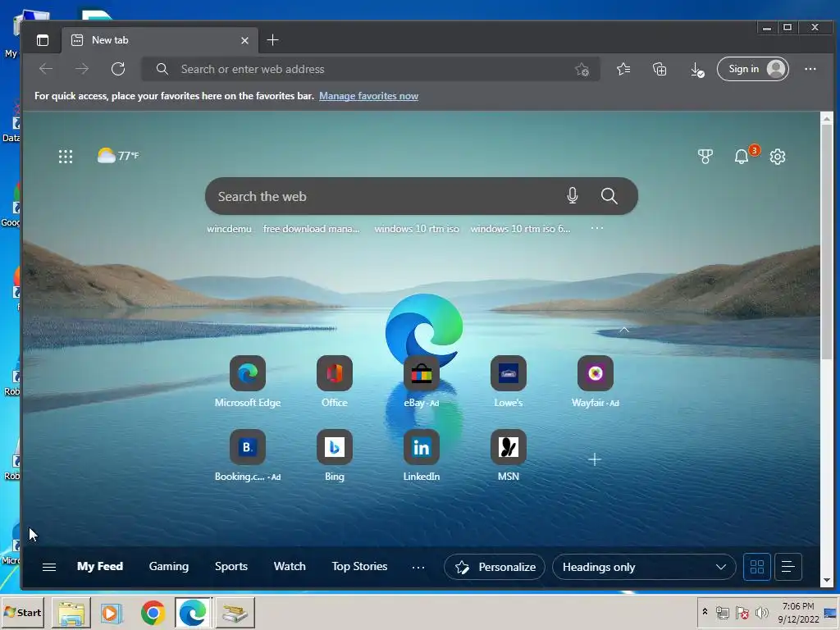Collapse quick links with the chevron
Screen dimensions: 840x630
click(x=624, y=330)
